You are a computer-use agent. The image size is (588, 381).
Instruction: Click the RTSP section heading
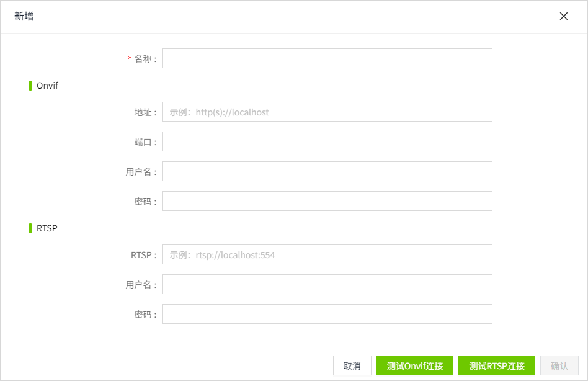coord(47,228)
